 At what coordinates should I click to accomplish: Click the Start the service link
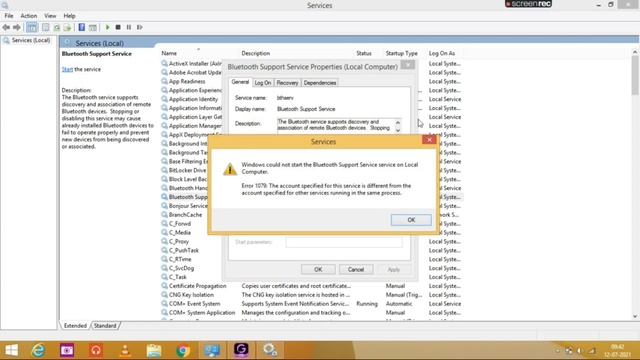[x=67, y=69]
